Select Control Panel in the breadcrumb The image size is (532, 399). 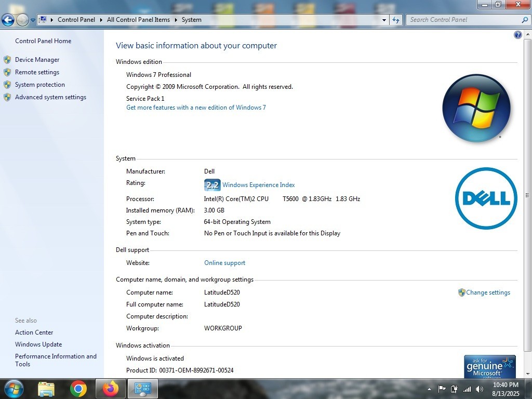tap(76, 20)
